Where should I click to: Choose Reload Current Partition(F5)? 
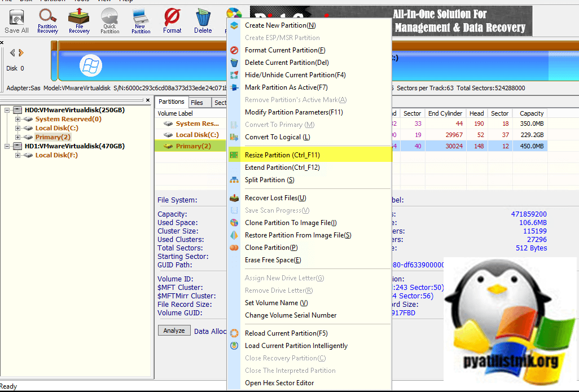(x=309, y=333)
